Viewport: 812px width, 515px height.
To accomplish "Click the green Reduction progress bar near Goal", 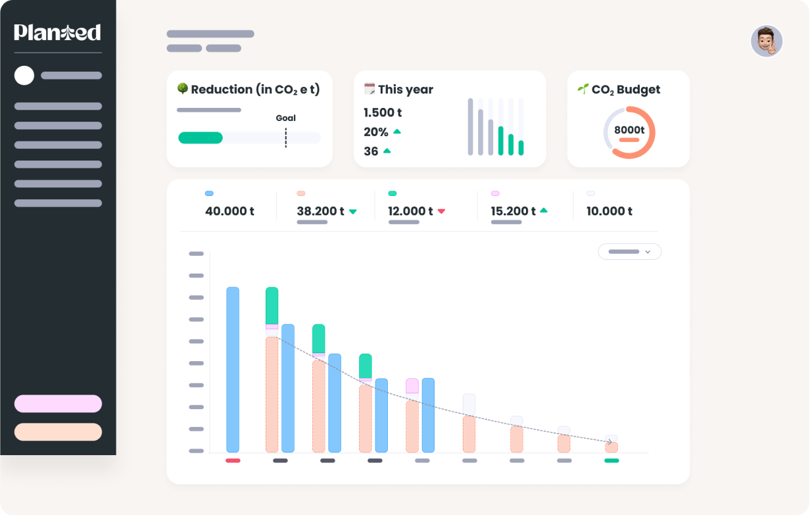I will 201,138.
